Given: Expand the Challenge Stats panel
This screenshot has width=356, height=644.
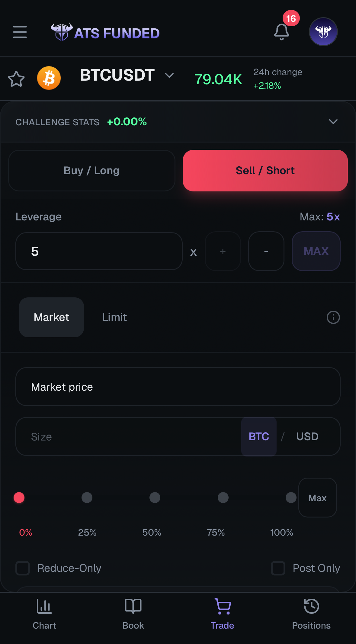Looking at the screenshot, I should pos(333,122).
